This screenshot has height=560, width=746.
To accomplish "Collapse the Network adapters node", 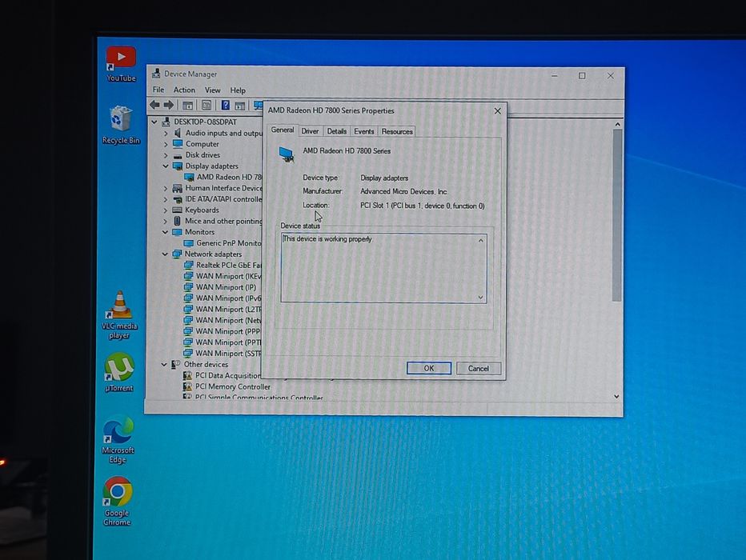I will pos(165,254).
